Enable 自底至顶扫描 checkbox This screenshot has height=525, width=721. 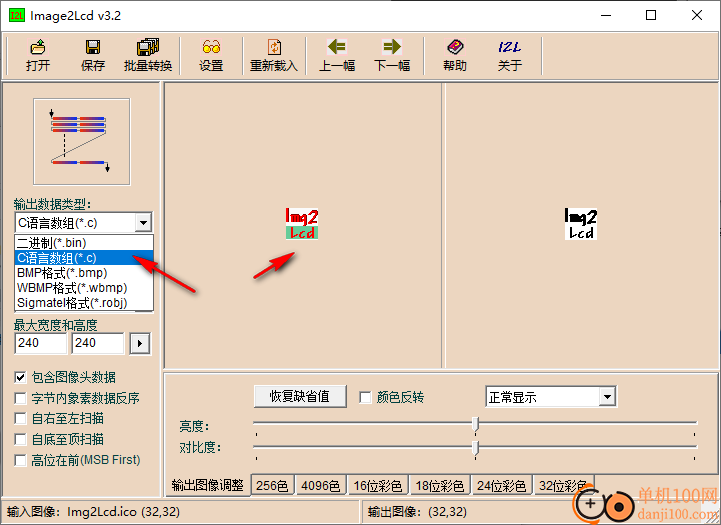point(20,439)
